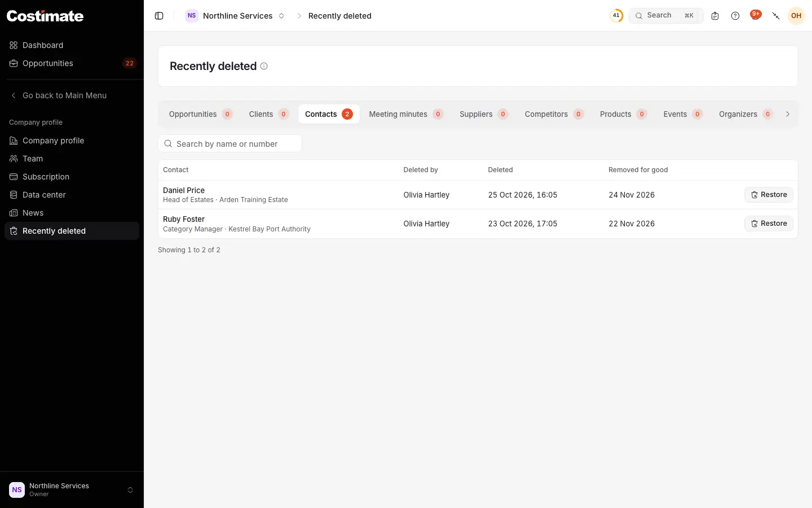Expand the Northline Services Owner account menu
The image size is (812, 508).
[x=72, y=490]
